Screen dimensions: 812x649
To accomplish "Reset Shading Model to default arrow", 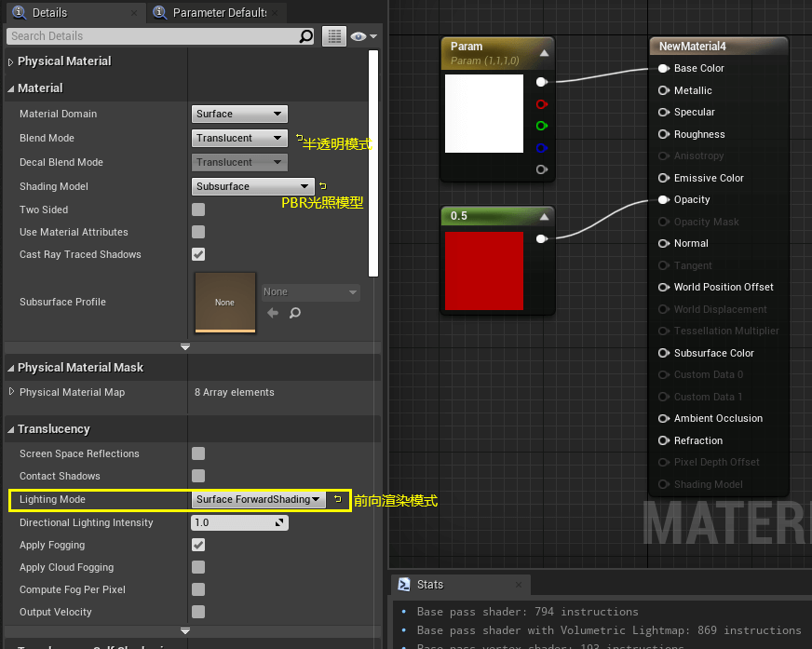I will [323, 186].
